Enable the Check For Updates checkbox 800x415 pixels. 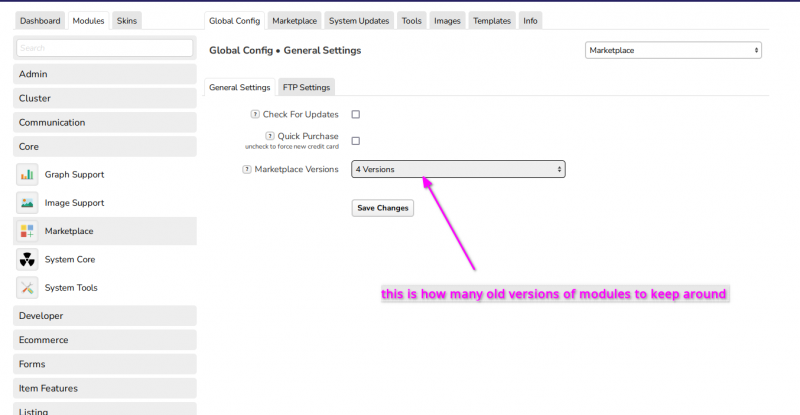click(x=356, y=115)
